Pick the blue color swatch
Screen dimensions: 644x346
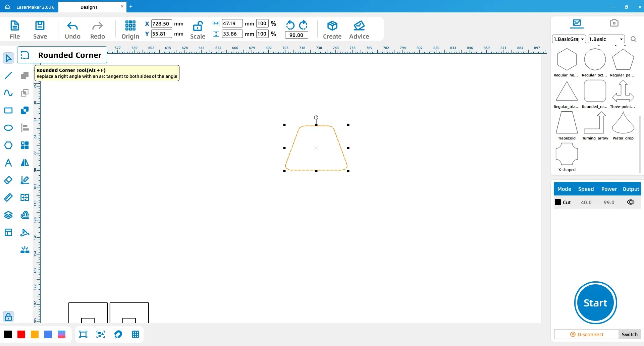(x=48, y=334)
